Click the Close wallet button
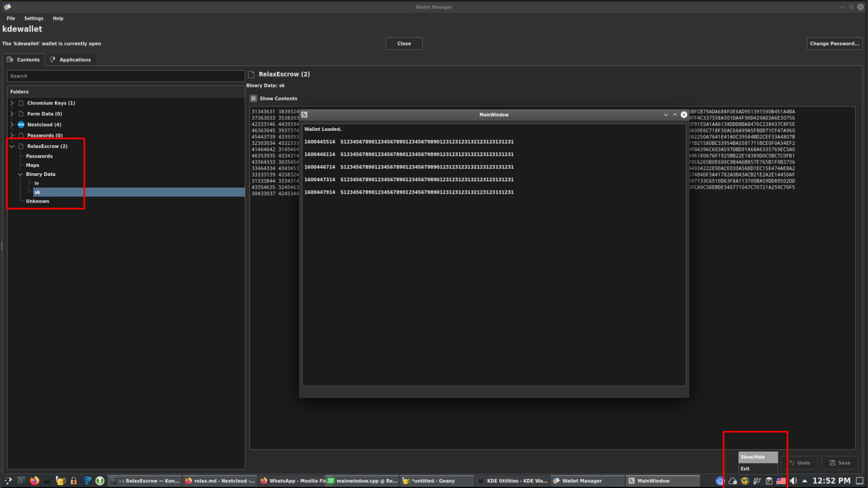This screenshot has width=868, height=488. (x=404, y=43)
